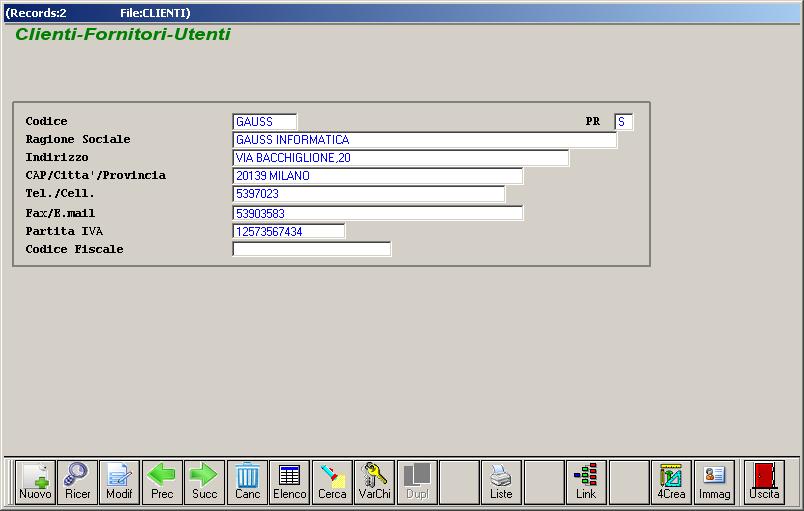Viewport: 804px width, 511px height.
Task: Click the Fax/E.mail field 53903583
Action: [x=377, y=213]
